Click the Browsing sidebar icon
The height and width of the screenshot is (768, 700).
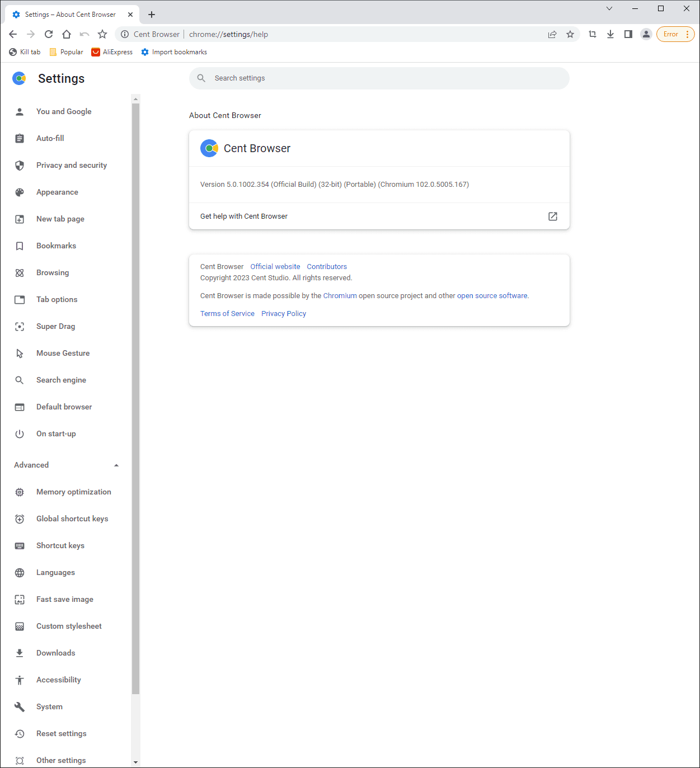(x=20, y=273)
